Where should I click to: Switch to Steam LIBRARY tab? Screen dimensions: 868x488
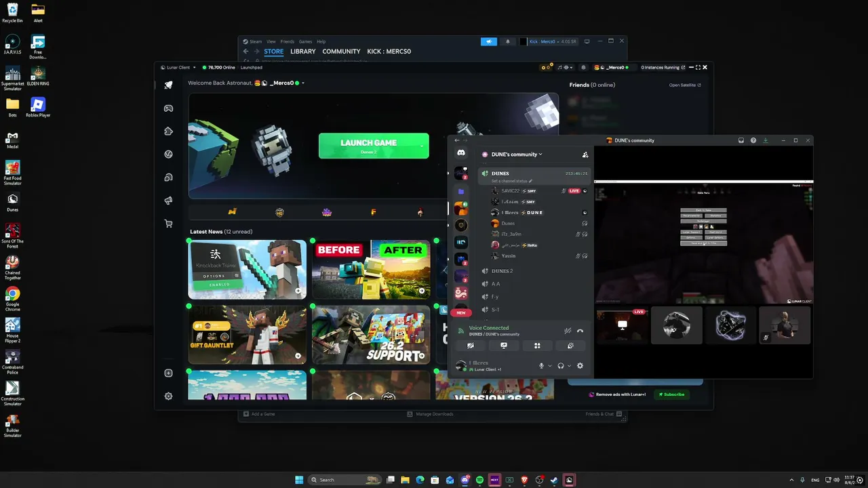click(x=303, y=52)
